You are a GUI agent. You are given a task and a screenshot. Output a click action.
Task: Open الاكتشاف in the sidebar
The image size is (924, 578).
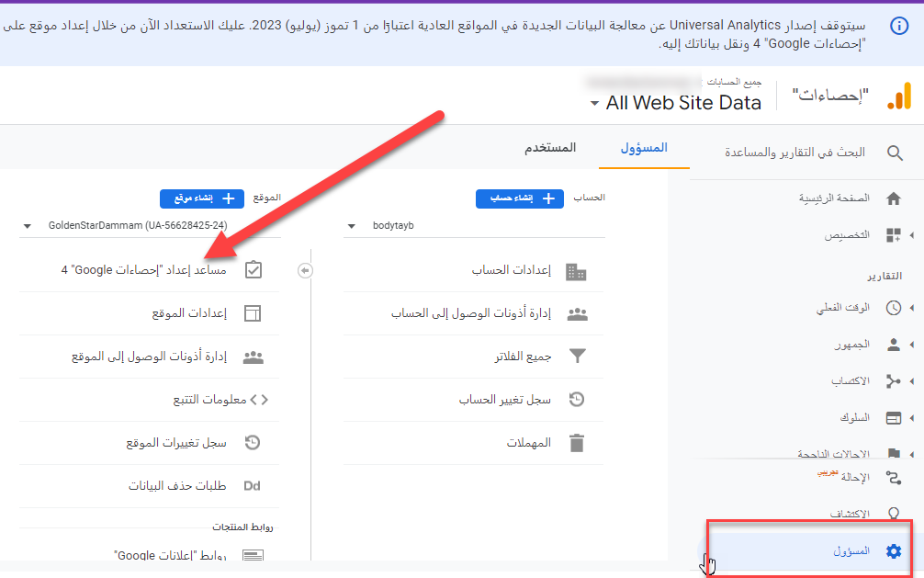[x=850, y=514]
